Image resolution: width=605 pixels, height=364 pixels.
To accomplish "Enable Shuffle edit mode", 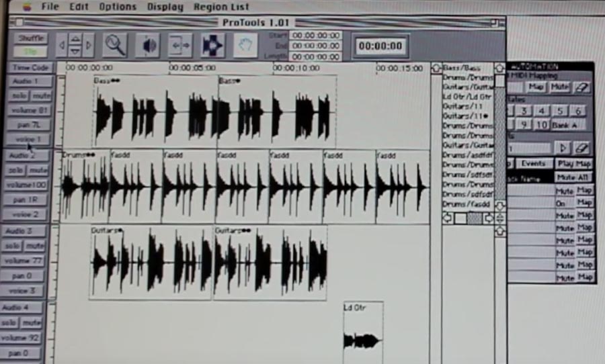I will click(31, 38).
